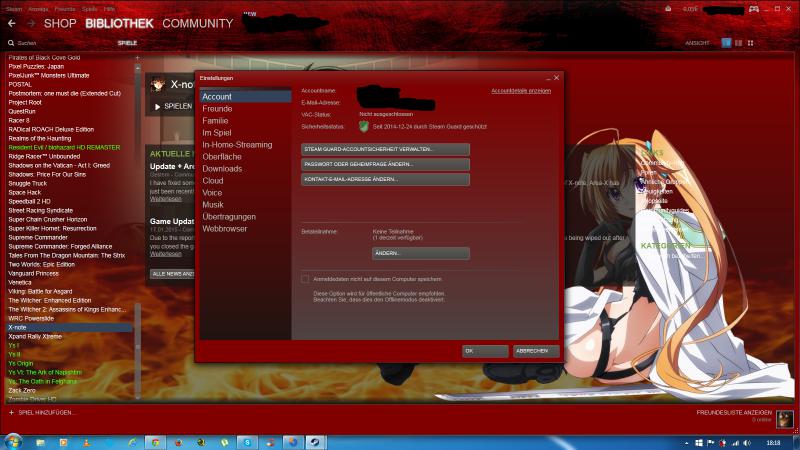Screen dimensions: 800x450
Task: Click 'Passwort oder Geheimfrage ändern' button
Action: pos(385,164)
